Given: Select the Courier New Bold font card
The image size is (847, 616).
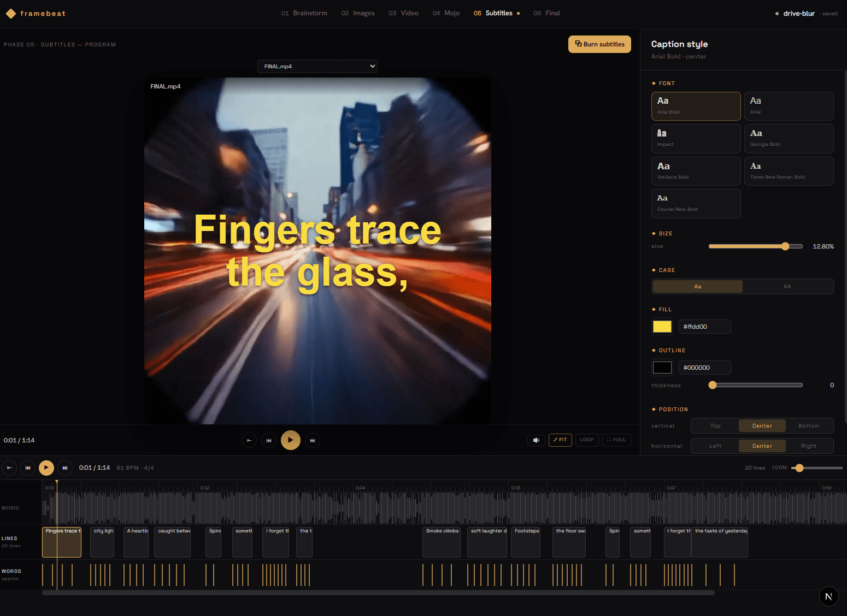Looking at the screenshot, I should click(696, 204).
